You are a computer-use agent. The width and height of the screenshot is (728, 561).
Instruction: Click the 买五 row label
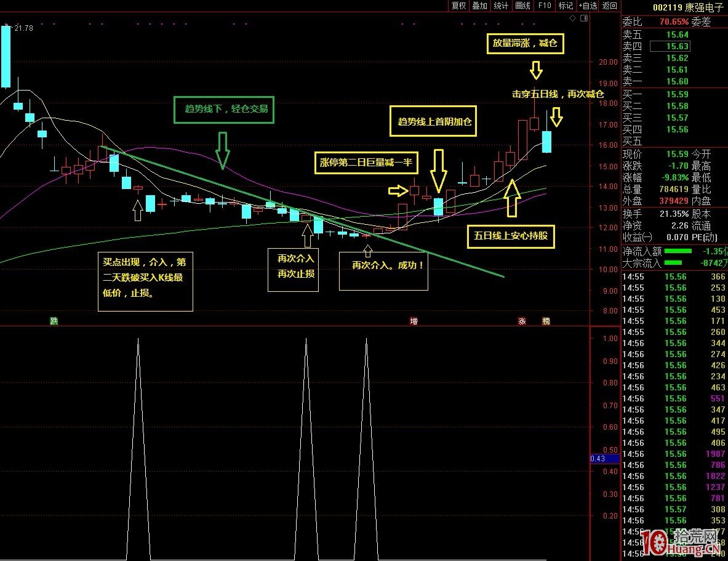point(632,141)
